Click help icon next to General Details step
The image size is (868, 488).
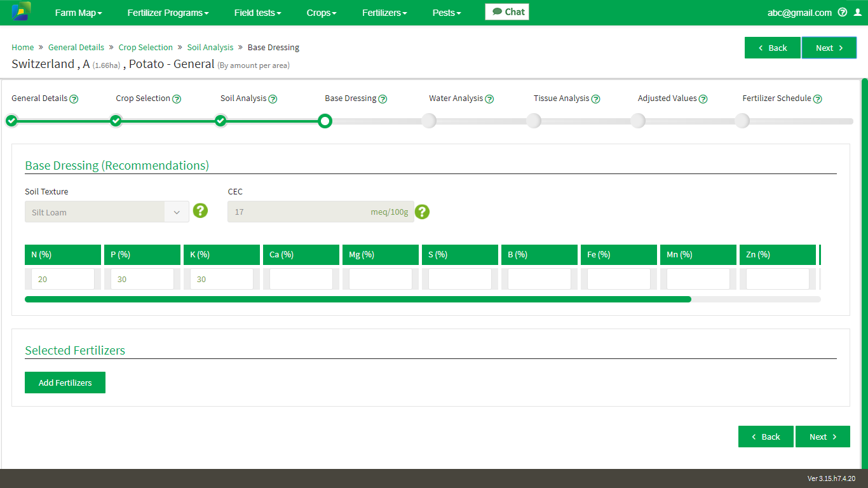[x=74, y=99]
